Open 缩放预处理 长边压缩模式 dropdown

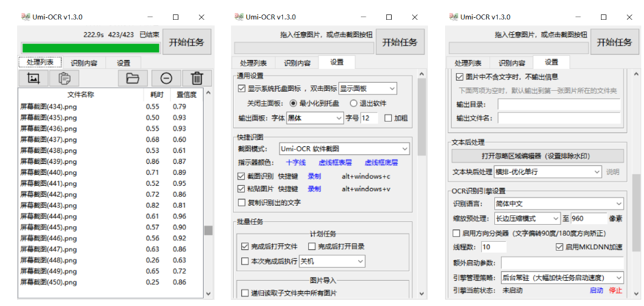point(527,218)
